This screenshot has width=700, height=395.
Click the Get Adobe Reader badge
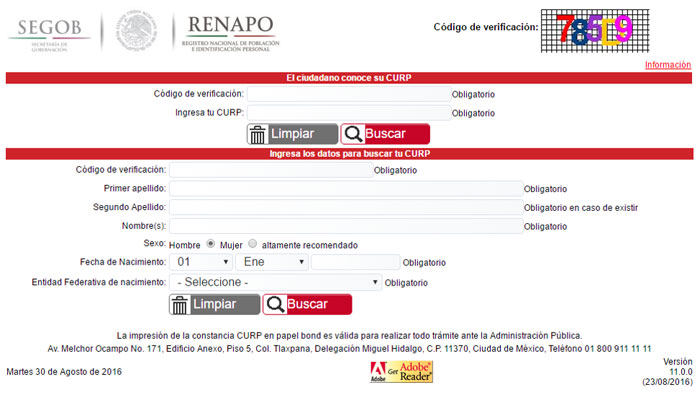[401, 372]
